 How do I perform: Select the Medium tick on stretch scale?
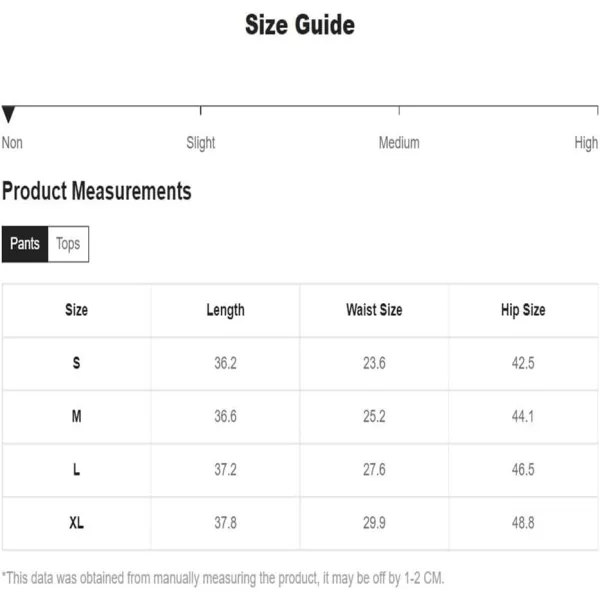coord(399,111)
